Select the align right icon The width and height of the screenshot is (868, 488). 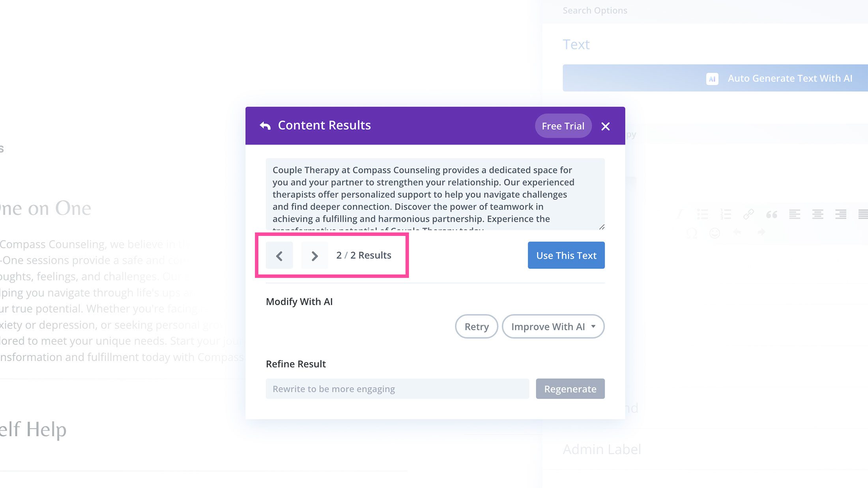point(840,214)
